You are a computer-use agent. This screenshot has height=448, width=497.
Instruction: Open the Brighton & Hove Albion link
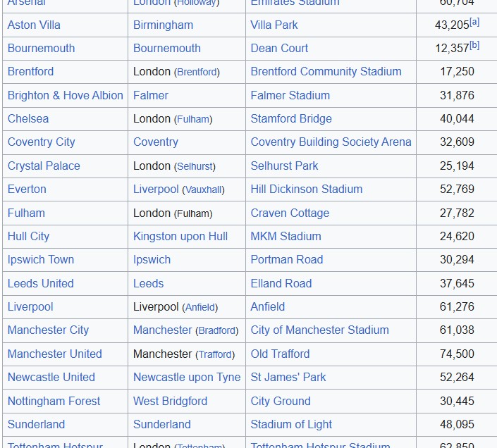pyautogui.click(x=66, y=95)
